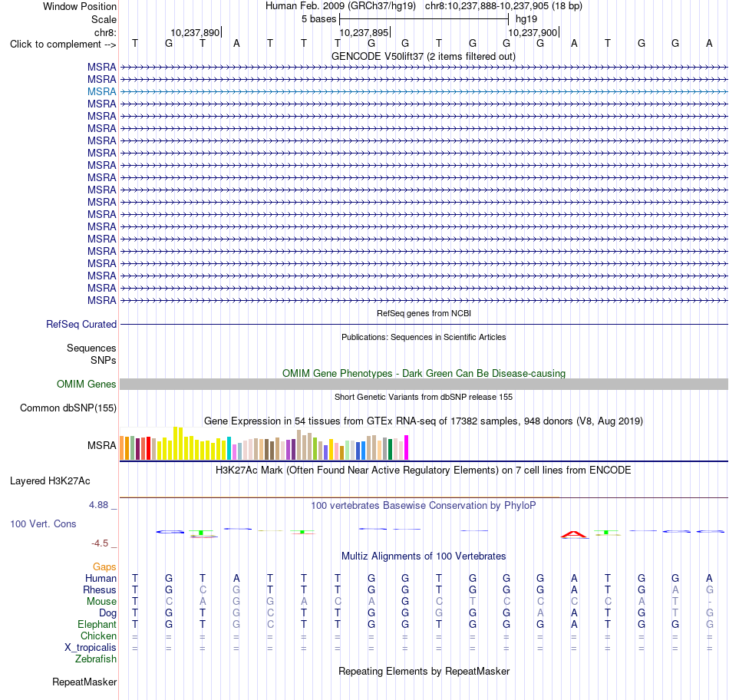Click the 'Click to complement -->' label

pos(63,45)
